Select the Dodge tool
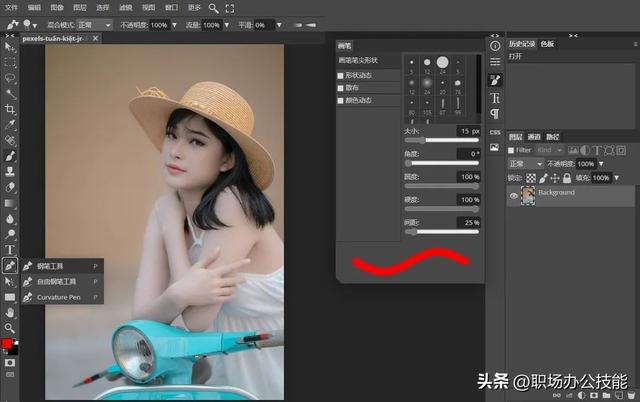 [x=10, y=234]
